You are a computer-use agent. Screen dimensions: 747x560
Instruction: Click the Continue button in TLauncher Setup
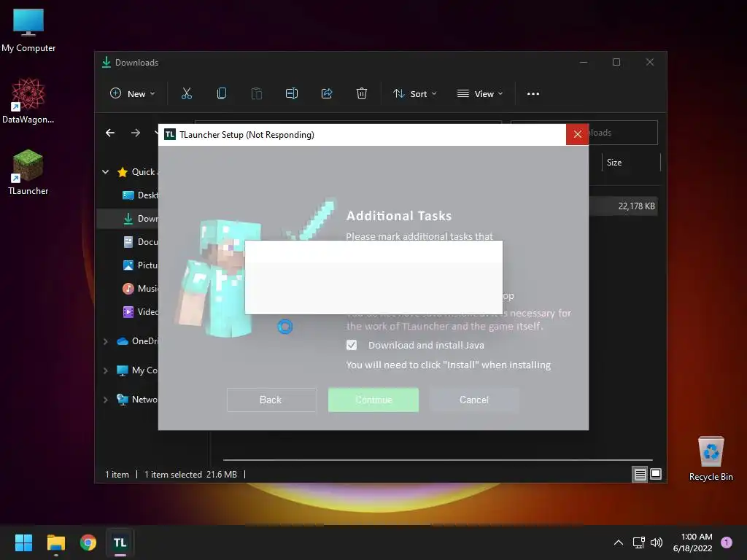tap(373, 400)
